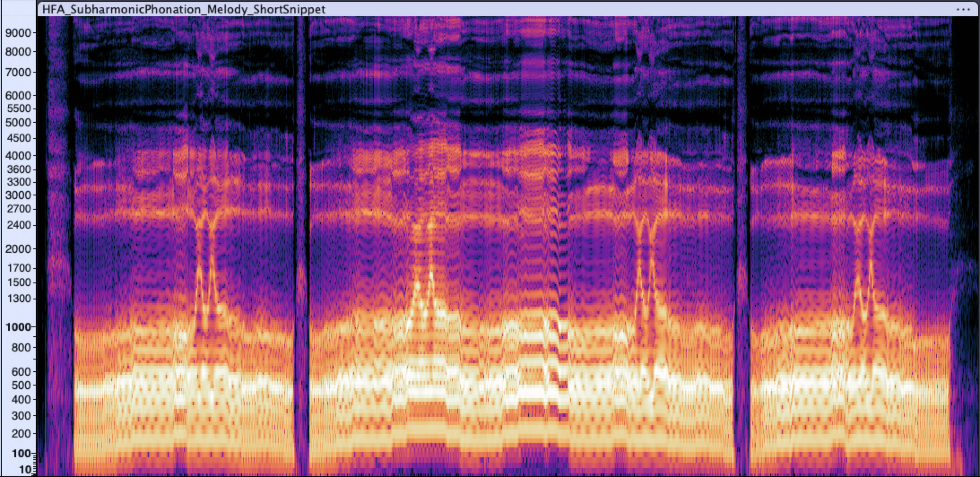Click the 3300 Hz label on the ruler
Viewport: 980px width, 477px height.
point(18,182)
